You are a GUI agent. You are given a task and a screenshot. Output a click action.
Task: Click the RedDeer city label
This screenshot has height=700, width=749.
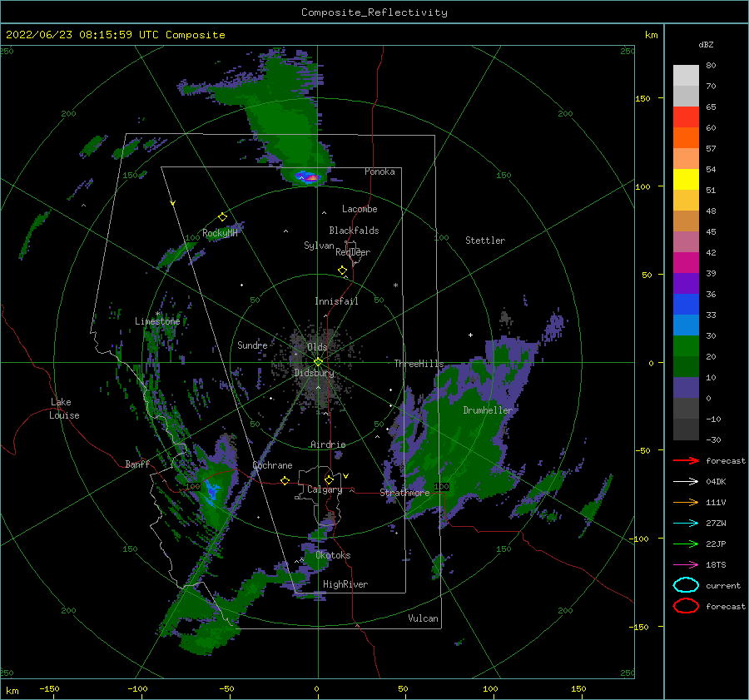[353, 252]
